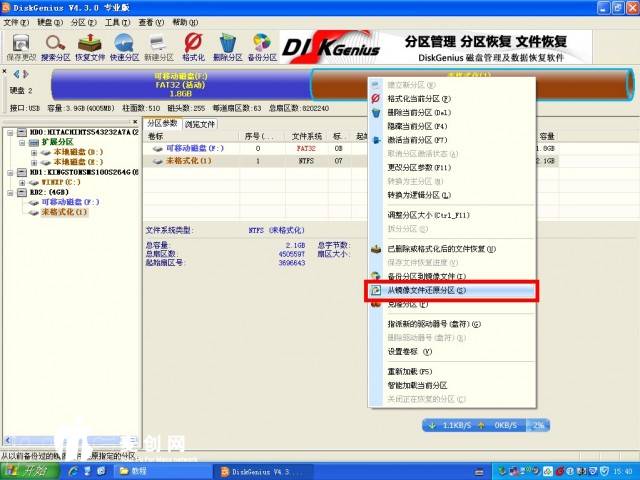Click the 快速分区 (Quick Partition) toolbar icon

click(x=124, y=46)
